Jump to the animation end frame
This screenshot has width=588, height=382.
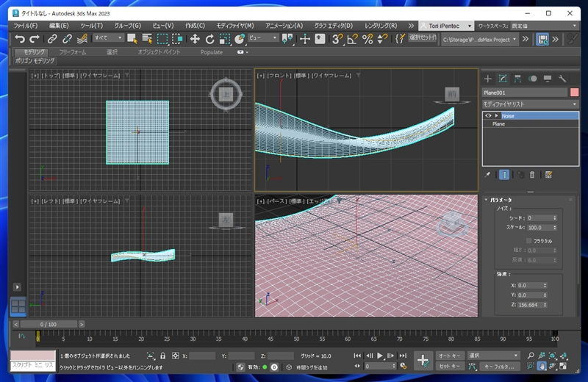(402, 356)
